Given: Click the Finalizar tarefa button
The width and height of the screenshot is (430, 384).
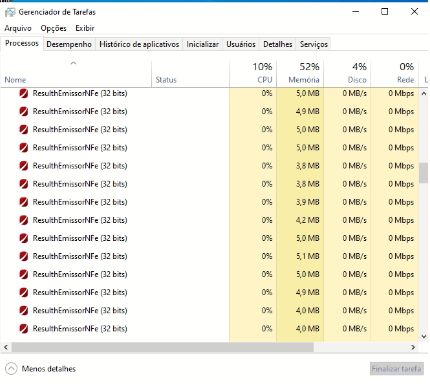Looking at the screenshot, I should click(x=397, y=369).
